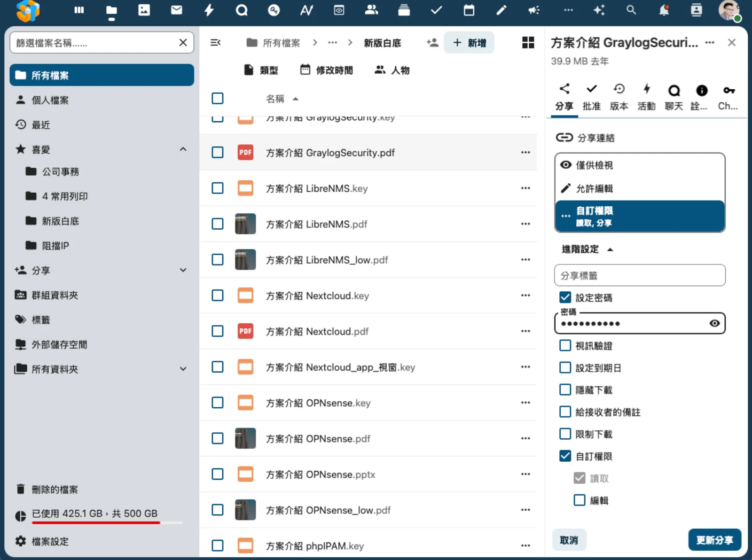Open the Tasks checkmark app icon
752x560 pixels.
(436, 10)
